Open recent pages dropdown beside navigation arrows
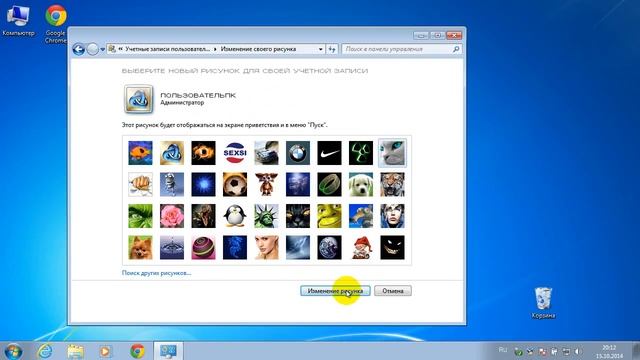The height and width of the screenshot is (360, 640). tap(102, 49)
